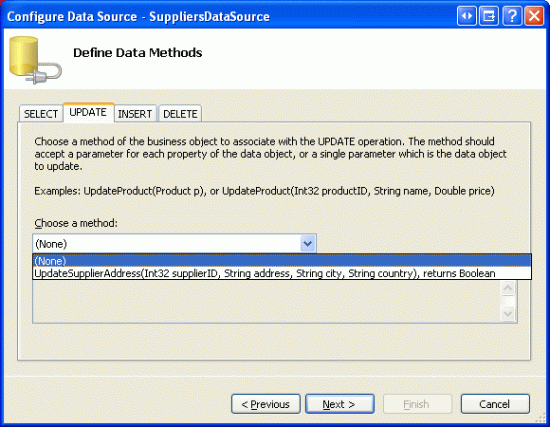Proceed with the Next button
The image size is (550, 427).
[x=340, y=404]
